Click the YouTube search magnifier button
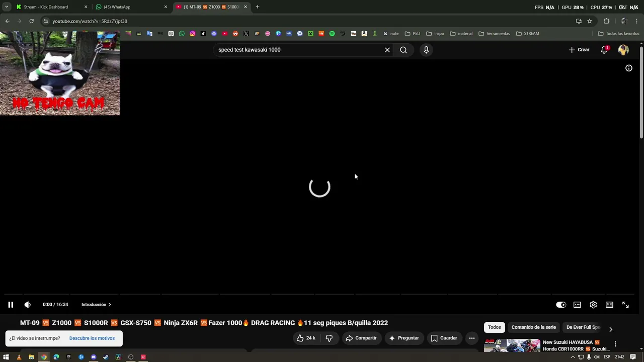The image size is (644, 362). [404, 50]
